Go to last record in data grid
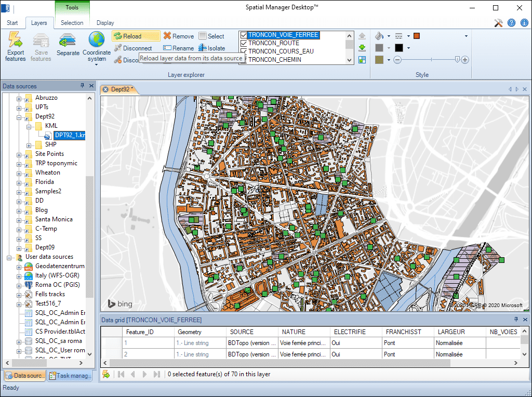Image resolution: width=532 pixels, height=397 pixels. point(156,374)
